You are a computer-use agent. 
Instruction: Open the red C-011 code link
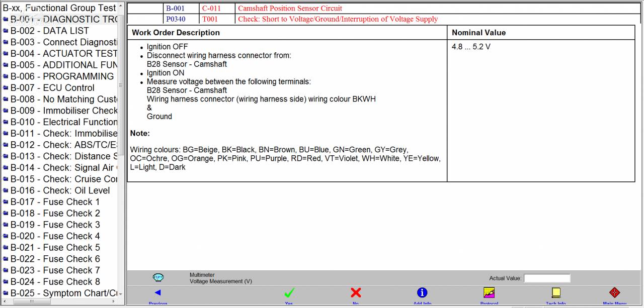tap(211, 8)
